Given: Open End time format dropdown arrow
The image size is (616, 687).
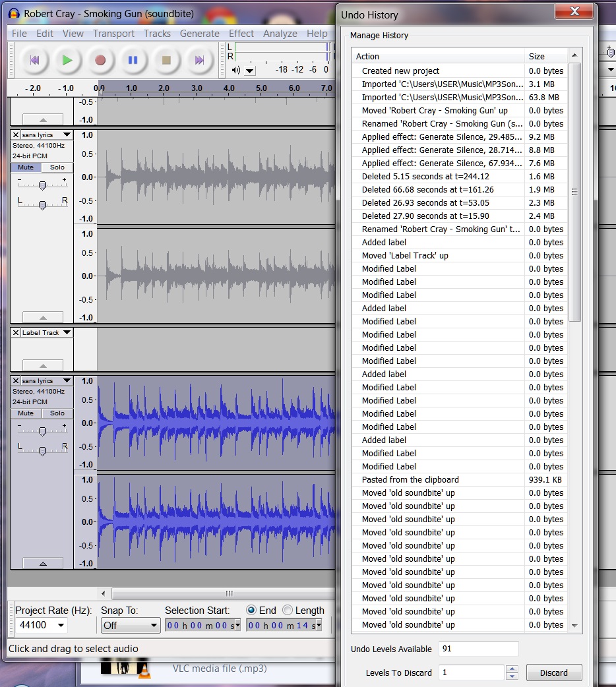Looking at the screenshot, I should pos(319,625).
